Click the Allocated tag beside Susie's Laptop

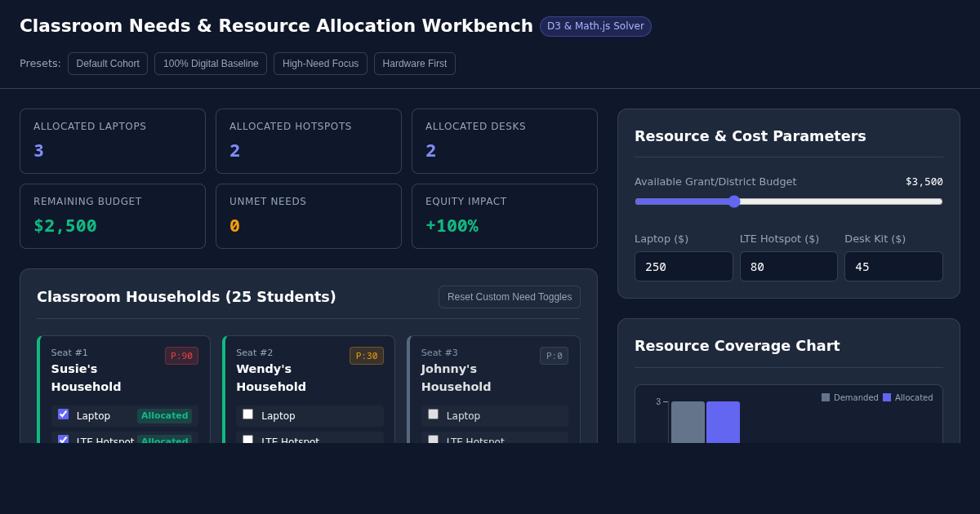[x=164, y=416]
